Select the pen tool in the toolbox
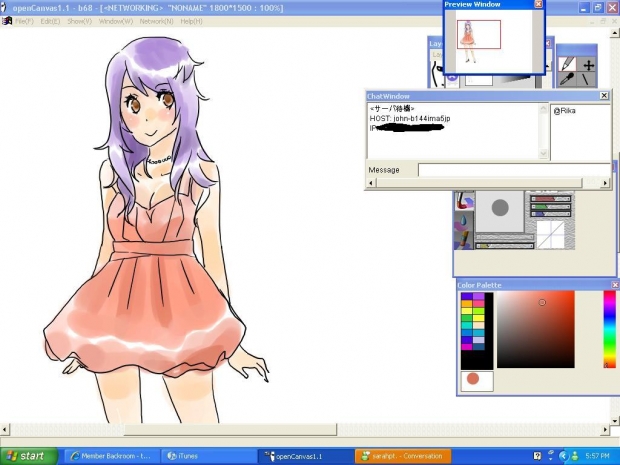This screenshot has height=465, width=620. pos(567,65)
